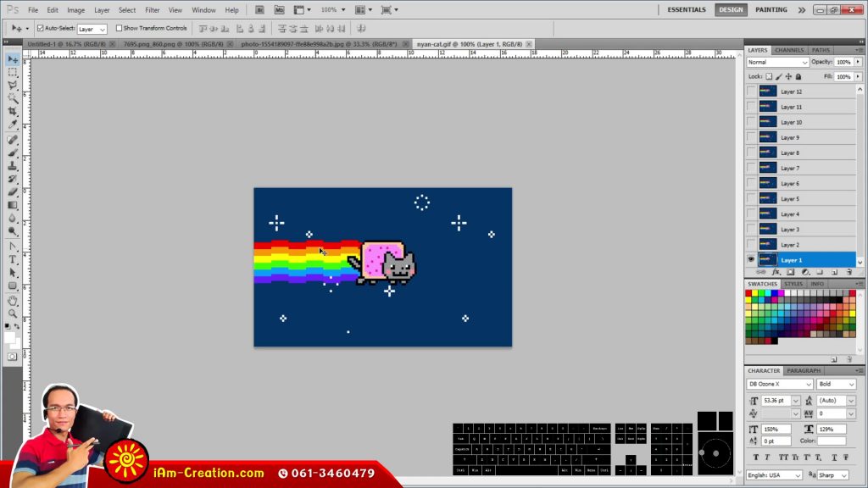
Task: Toggle lock all icon in Layers
Action: tap(798, 77)
